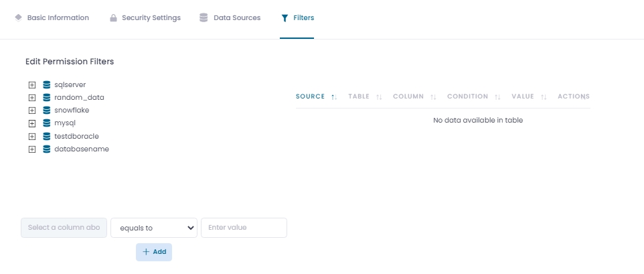Click the sqlserver database icon
Viewport: 644px width, 274px height.
[x=47, y=84]
